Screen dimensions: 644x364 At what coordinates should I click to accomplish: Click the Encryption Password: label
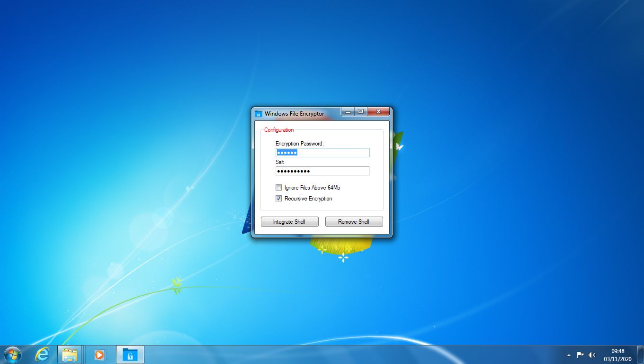[300, 143]
